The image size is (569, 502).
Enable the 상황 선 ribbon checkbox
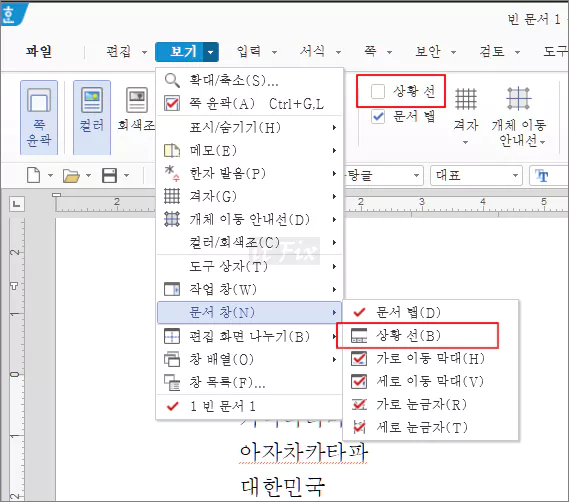[x=378, y=91]
